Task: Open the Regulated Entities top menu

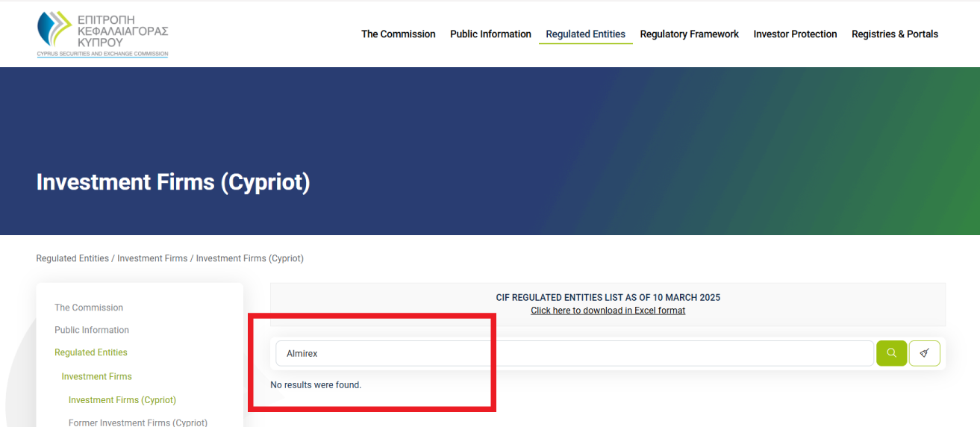Action: point(585,34)
